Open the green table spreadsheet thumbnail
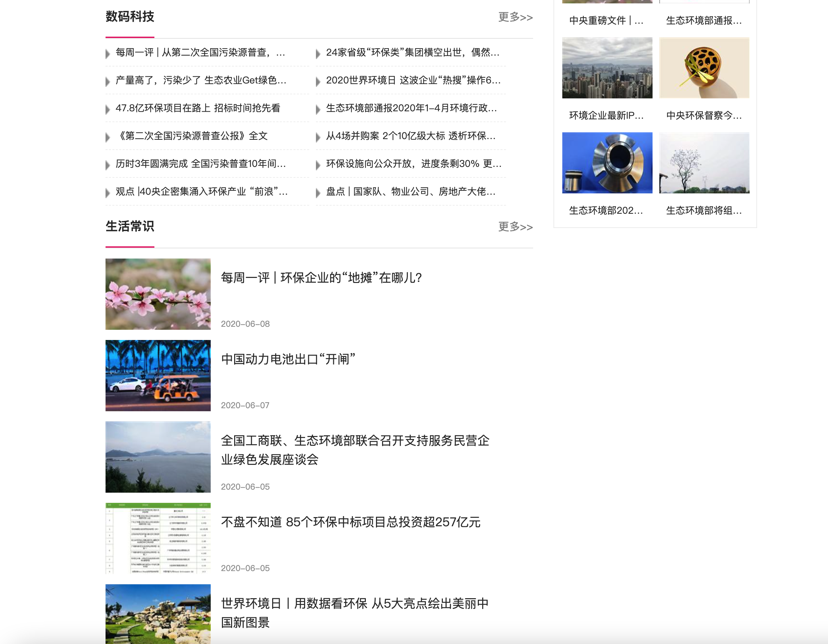Viewport: 828px width, 644px height. [x=158, y=538]
